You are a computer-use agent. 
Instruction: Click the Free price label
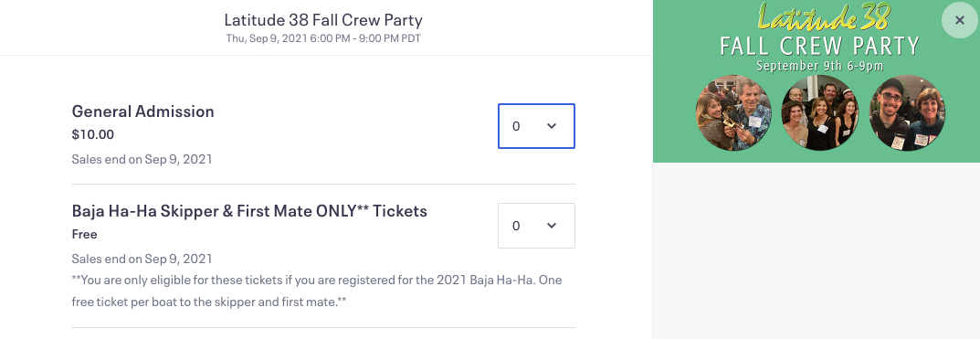tap(84, 234)
